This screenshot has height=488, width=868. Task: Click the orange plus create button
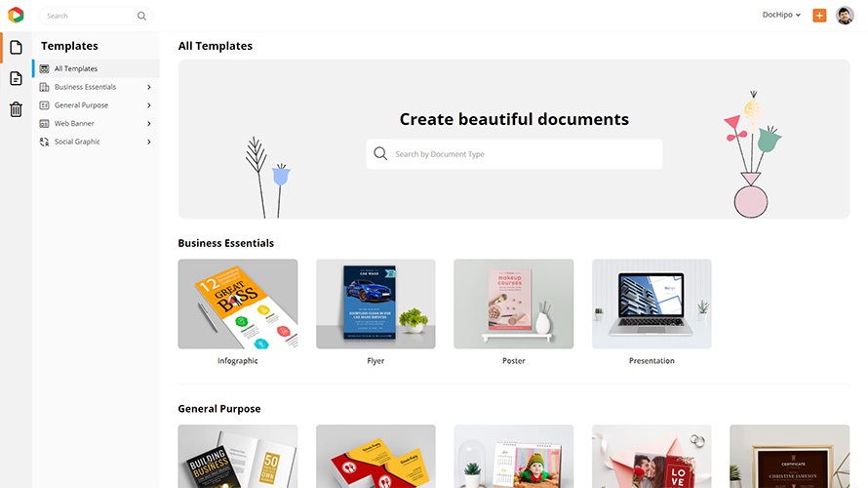(x=819, y=16)
